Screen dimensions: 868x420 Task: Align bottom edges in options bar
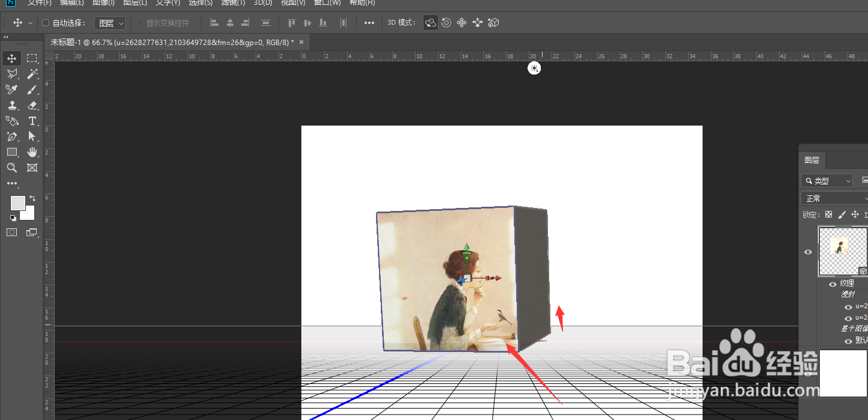click(x=323, y=23)
